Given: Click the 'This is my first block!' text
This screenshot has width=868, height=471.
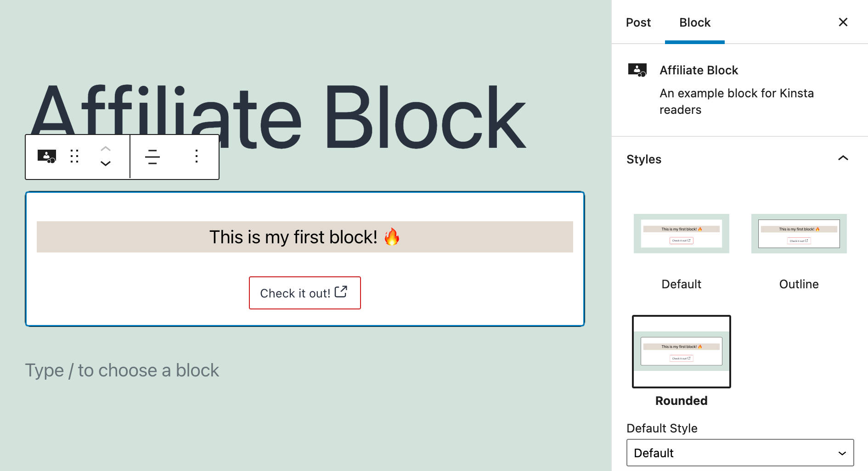Looking at the screenshot, I should [293, 237].
